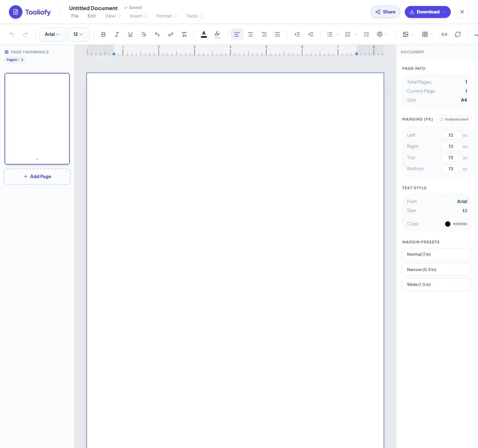The width and height of the screenshot is (478, 448).
Task: Open the text color picker
Action: click(204, 34)
